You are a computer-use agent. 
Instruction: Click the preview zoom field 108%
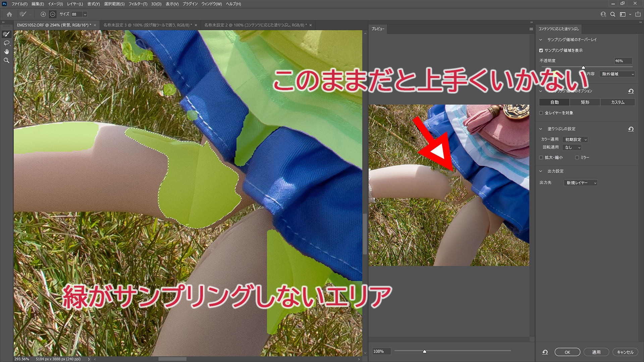[382, 351]
